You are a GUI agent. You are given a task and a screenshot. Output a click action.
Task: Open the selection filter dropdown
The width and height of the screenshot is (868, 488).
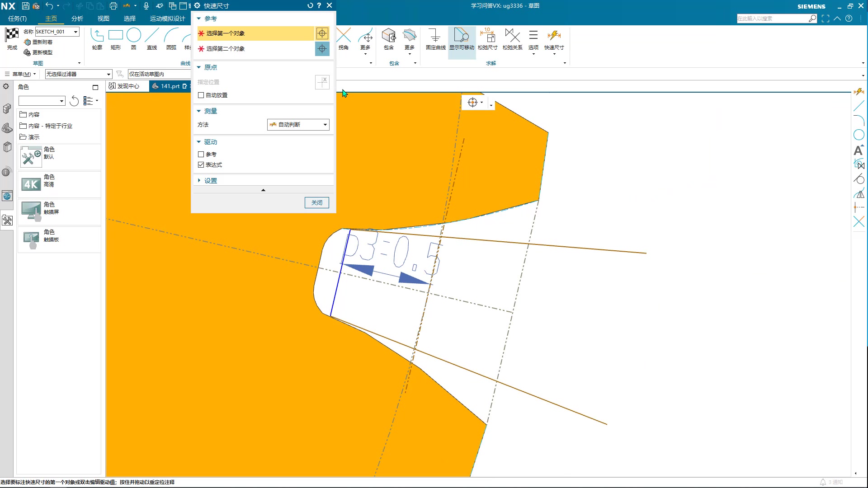(78, 74)
